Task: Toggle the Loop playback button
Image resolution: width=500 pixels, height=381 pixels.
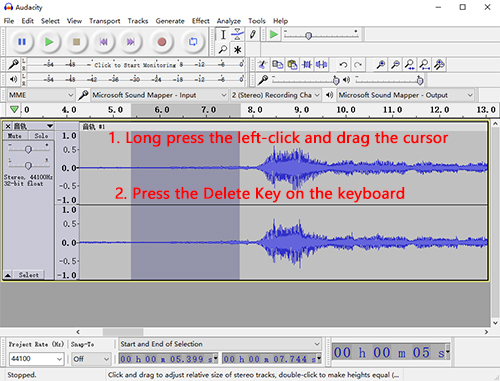Action: [x=193, y=42]
